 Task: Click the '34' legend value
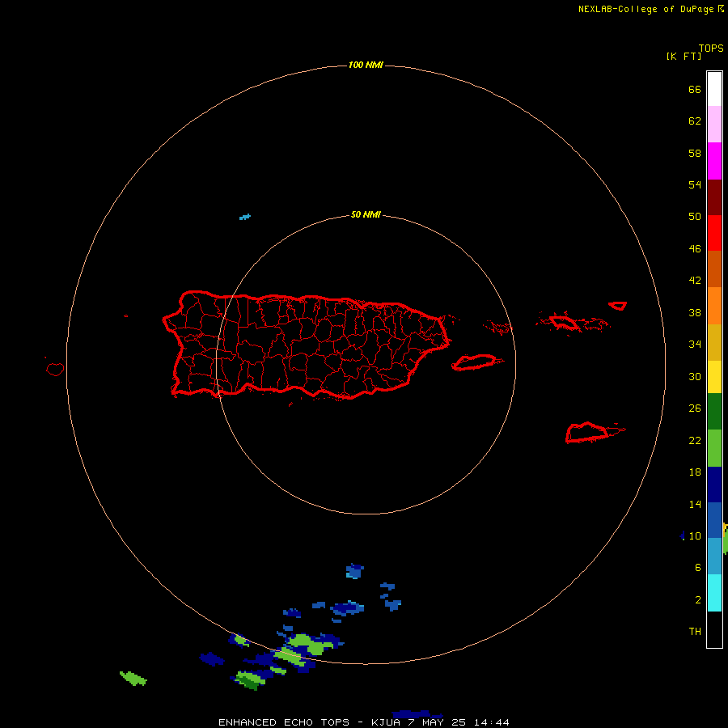pos(695,345)
